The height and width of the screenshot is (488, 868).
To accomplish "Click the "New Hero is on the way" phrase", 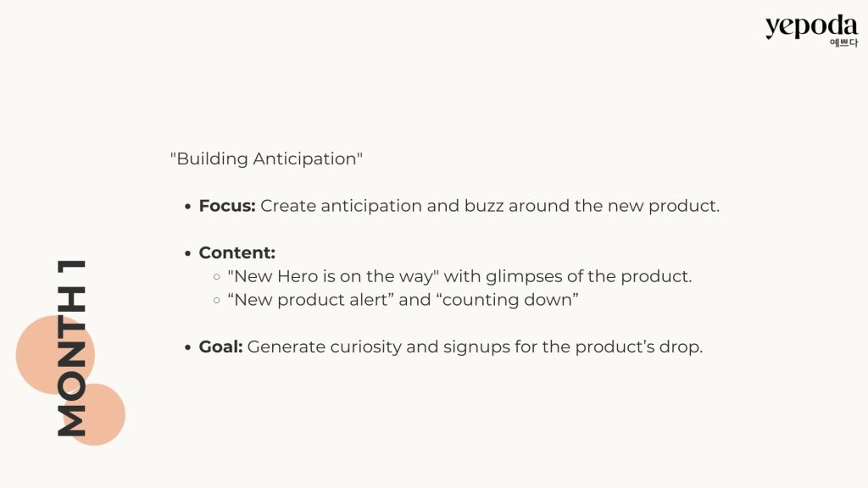I will [332, 277].
